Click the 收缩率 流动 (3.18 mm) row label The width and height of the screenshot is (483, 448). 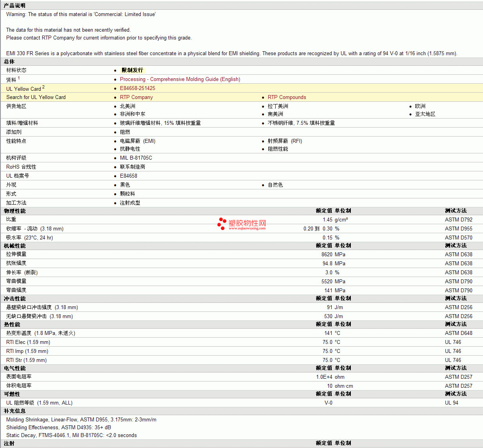[x=35, y=228]
